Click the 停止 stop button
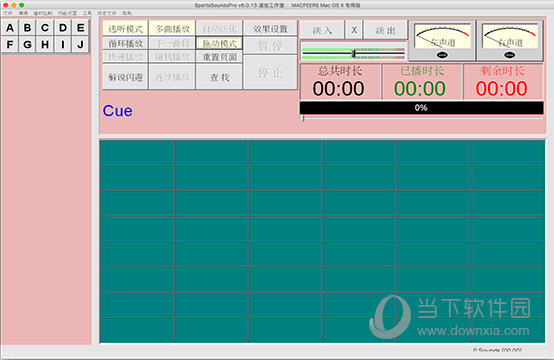Viewport: 554px width, 360px height. click(270, 73)
